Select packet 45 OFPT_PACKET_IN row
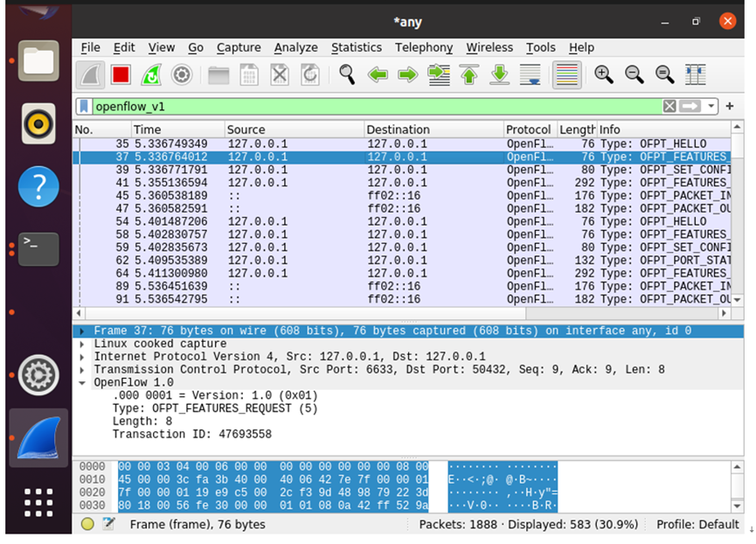The image size is (756, 544). pos(402,196)
